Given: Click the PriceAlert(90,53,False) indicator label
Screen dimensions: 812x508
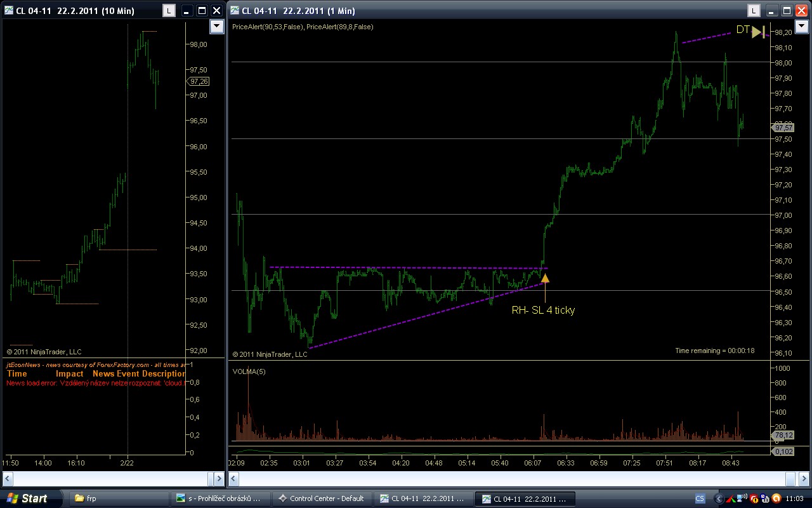Looking at the screenshot, I should [268, 27].
